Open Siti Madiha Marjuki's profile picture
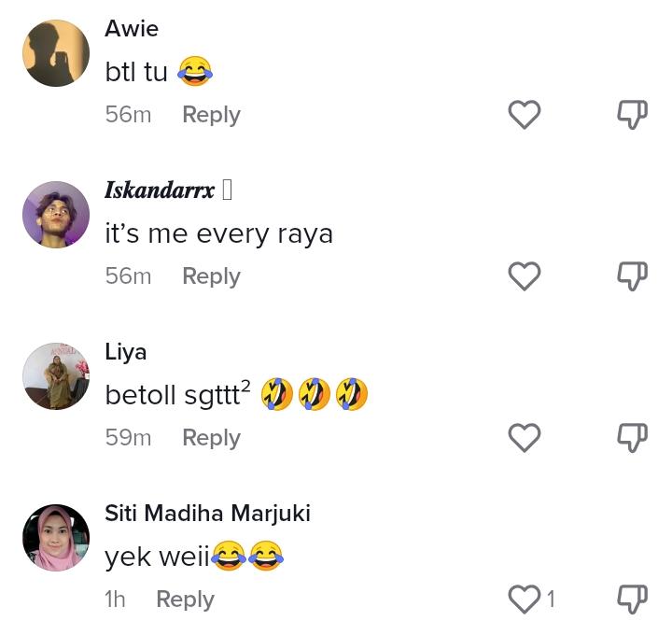Image resolution: width=672 pixels, height=621 pixels. [56, 538]
